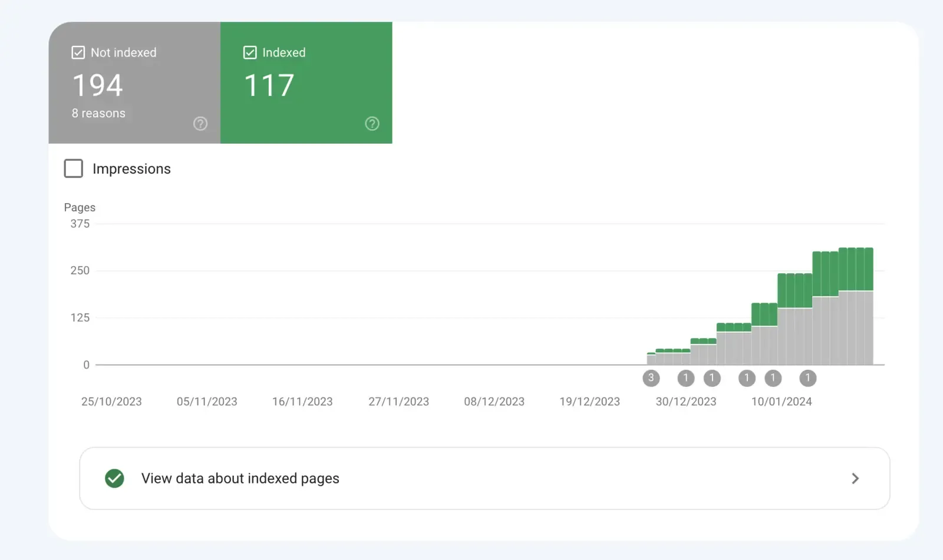This screenshot has height=560, width=943.
Task: Click the 05/11/2023 date label
Action: (x=207, y=402)
